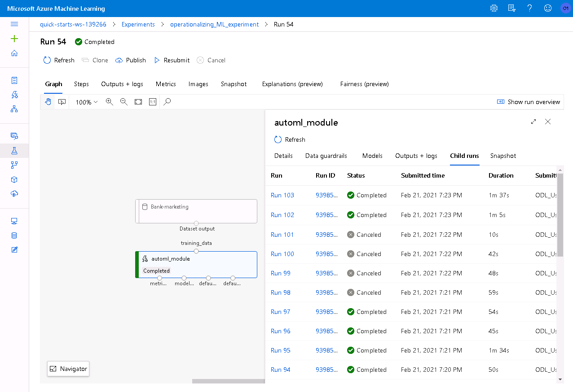The width and height of the screenshot is (573, 392).
Task: Sort by Status column header
Action: [356, 175]
